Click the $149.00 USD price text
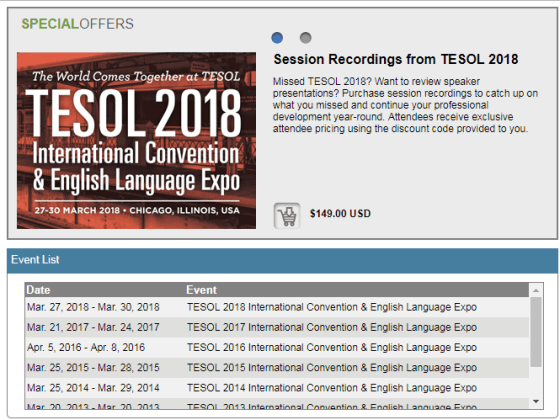Image resolution: width=560 pixels, height=420 pixels. point(340,214)
